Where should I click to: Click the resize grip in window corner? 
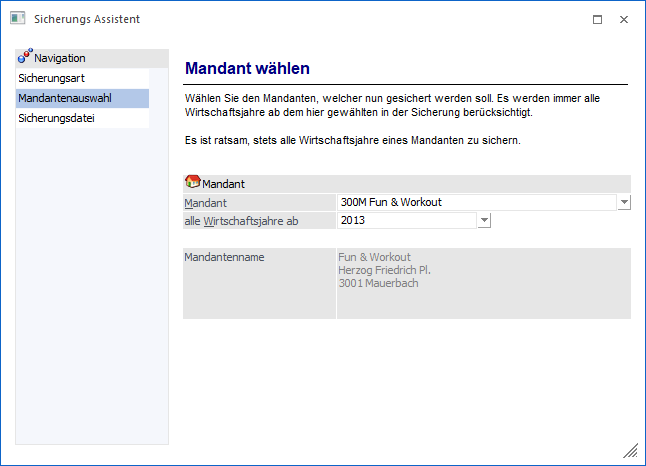630,451
